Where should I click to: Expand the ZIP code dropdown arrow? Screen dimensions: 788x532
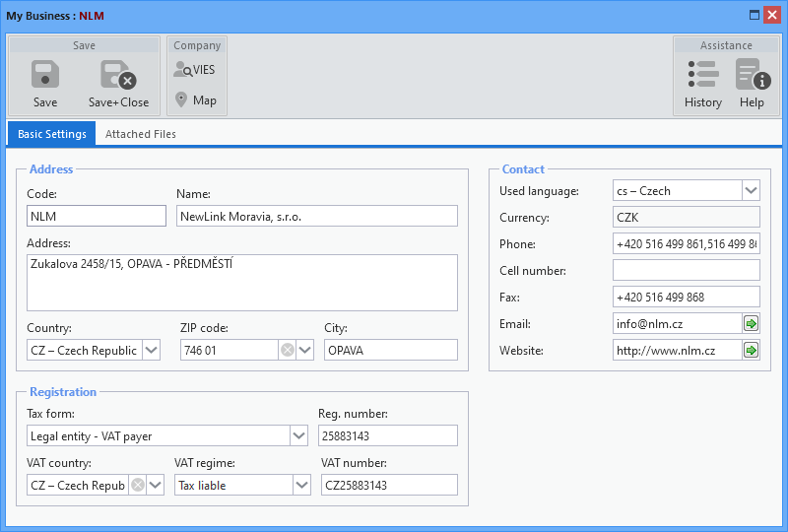304,350
